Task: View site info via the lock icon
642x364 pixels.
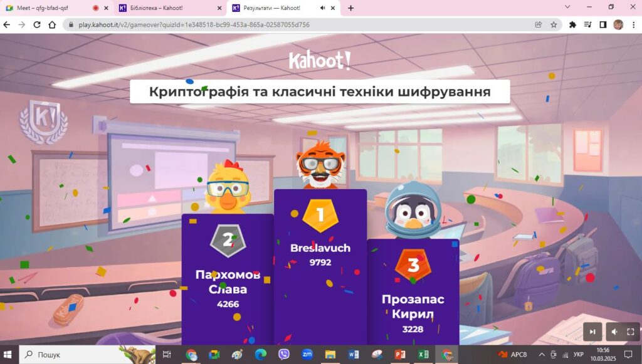Action: tap(71, 24)
